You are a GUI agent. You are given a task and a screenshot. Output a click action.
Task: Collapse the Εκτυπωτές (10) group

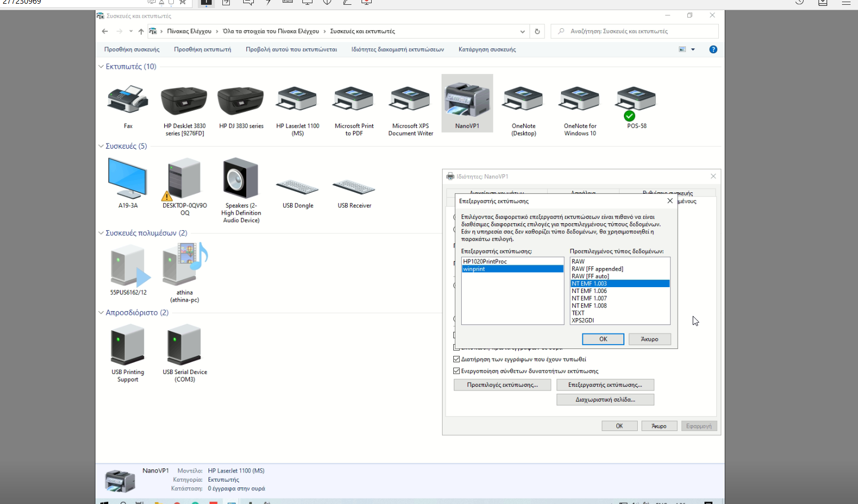click(101, 67)
